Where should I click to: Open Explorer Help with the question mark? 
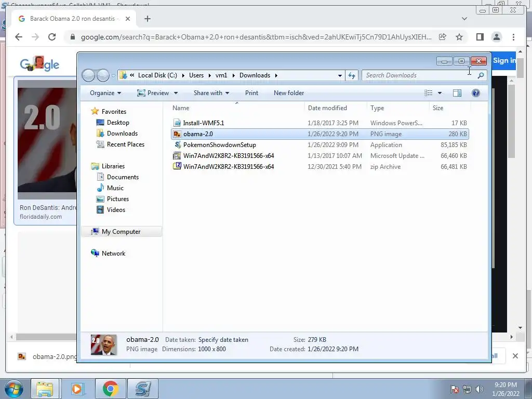tap(476, 93)
